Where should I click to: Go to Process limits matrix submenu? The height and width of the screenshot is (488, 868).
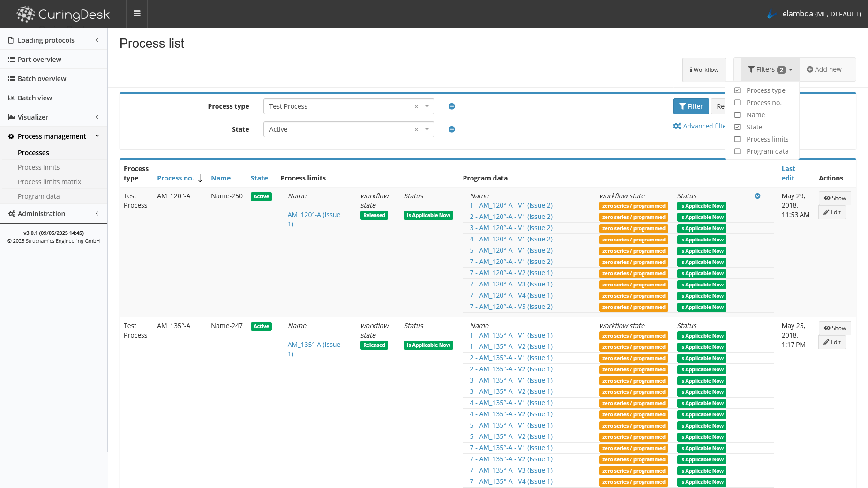(x=49, y=182)
